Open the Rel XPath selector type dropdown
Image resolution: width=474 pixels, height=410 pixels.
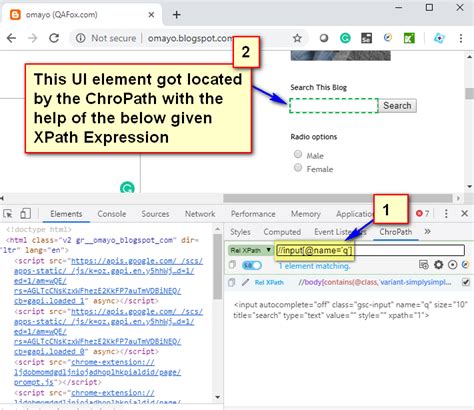tap(250, 250)
